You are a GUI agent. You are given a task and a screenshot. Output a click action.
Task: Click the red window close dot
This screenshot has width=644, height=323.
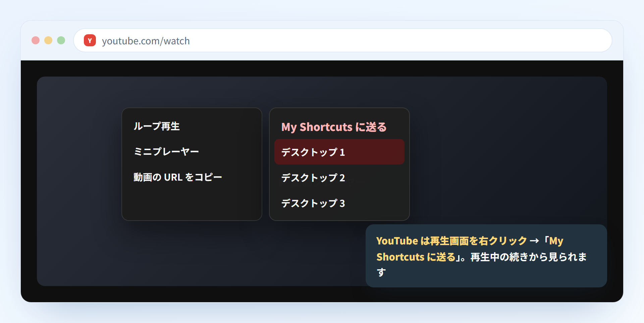coord(36,40)
